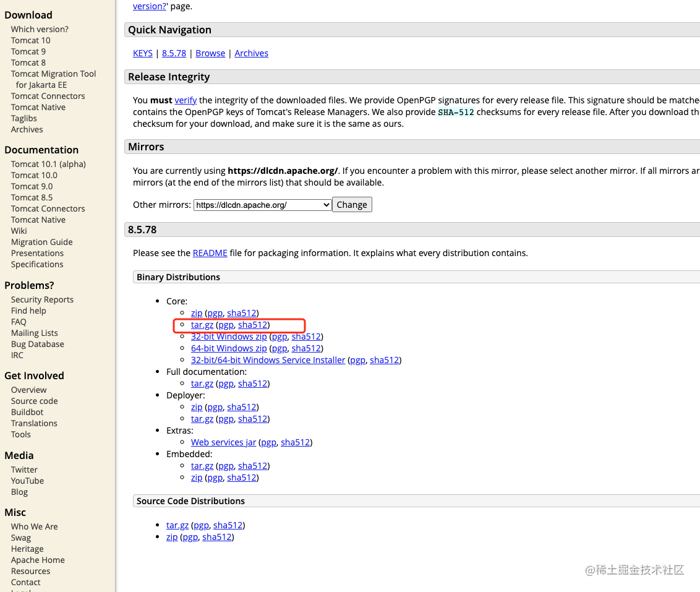700x592 pixels.
Task: Download 32-bit/64-bit Windows Service Installer
Action: click(x=268, y=360)
